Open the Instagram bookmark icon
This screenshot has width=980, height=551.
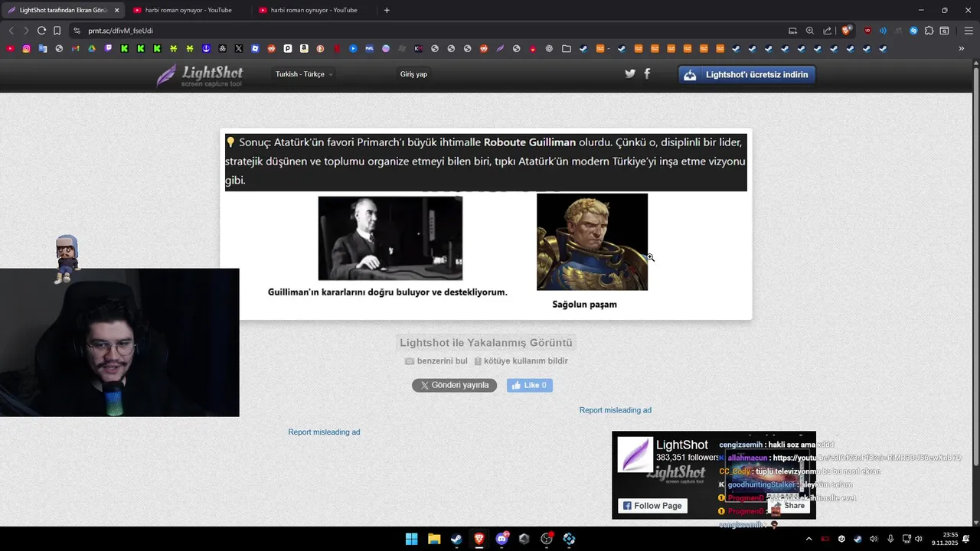point(26,49)
